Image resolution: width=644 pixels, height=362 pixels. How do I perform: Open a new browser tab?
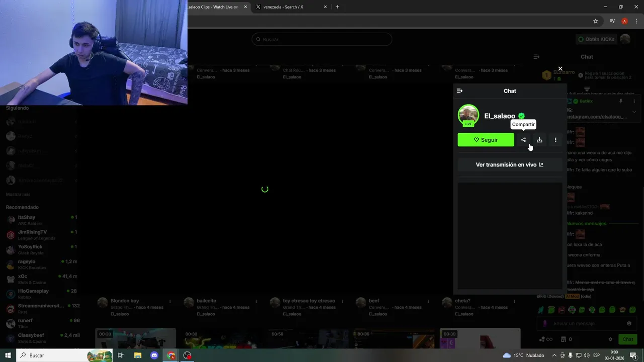click(337, 7)
